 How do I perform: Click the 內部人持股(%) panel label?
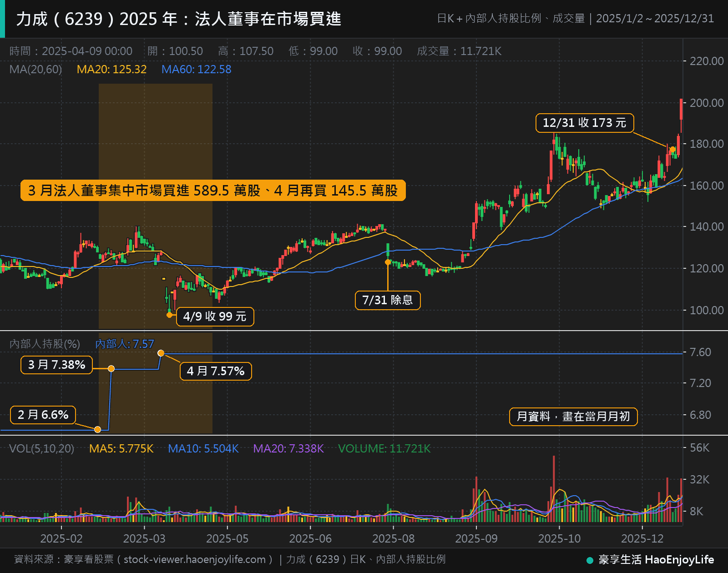45,344
